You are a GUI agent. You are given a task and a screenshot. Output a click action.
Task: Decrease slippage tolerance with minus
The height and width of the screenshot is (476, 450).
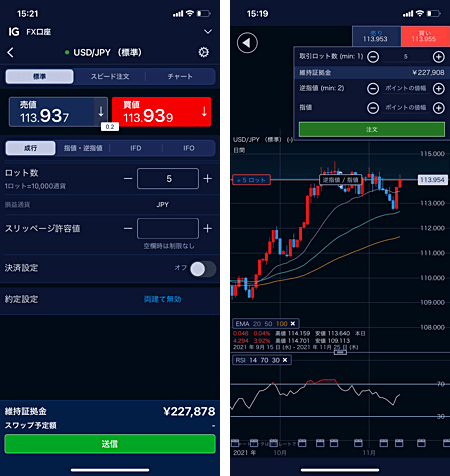pyautogui.click(x=128, y=229)
